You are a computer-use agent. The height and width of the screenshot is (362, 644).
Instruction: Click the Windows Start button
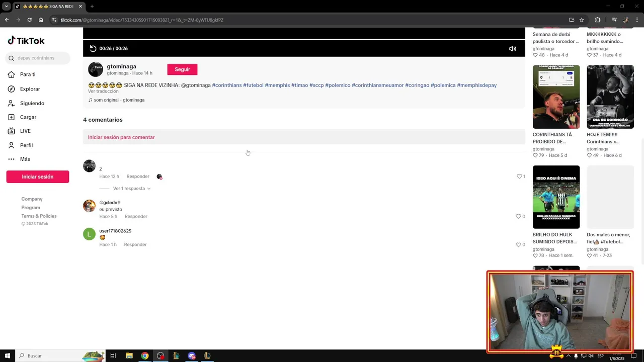tap(7, 356)
